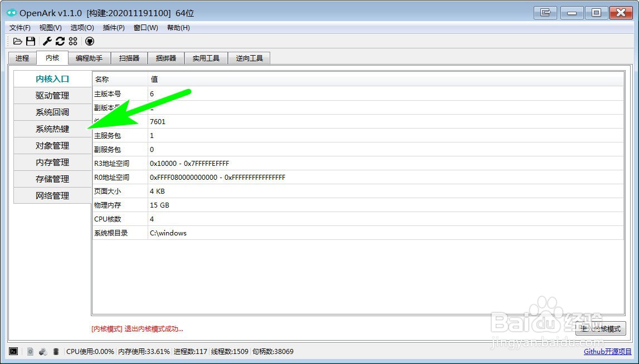Close the OpenArk window
This screenshot has width=639, height=364.
pos(621,13)
